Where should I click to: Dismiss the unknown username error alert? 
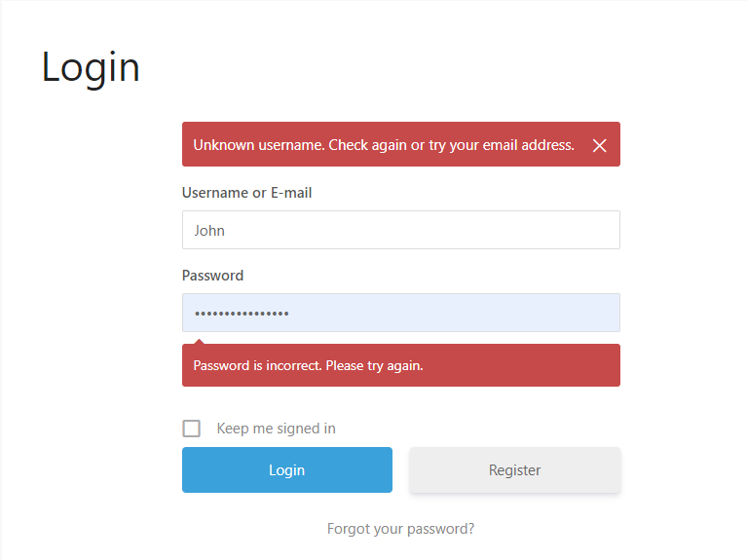click(600, 145)
